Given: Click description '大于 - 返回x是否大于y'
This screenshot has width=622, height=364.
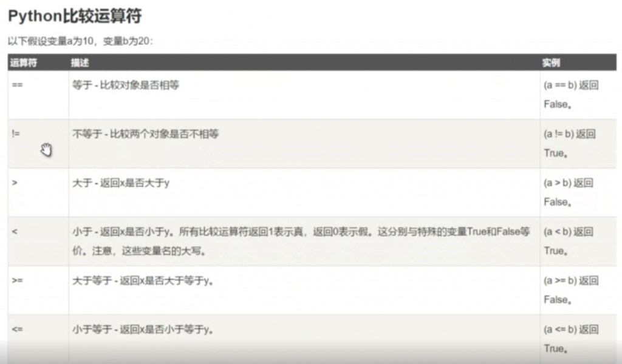Looking at the screenshot, I should (x=121, y=183).
